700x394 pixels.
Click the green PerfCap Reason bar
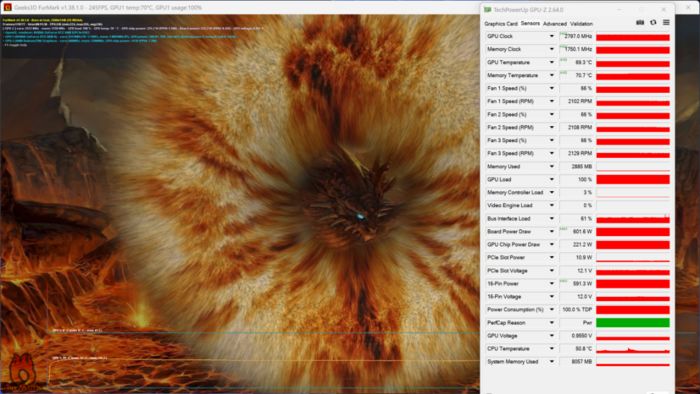(633, 323)
